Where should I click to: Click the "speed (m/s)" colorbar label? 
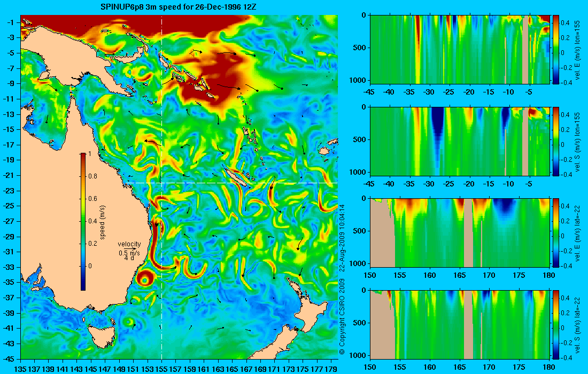point(103,222)
